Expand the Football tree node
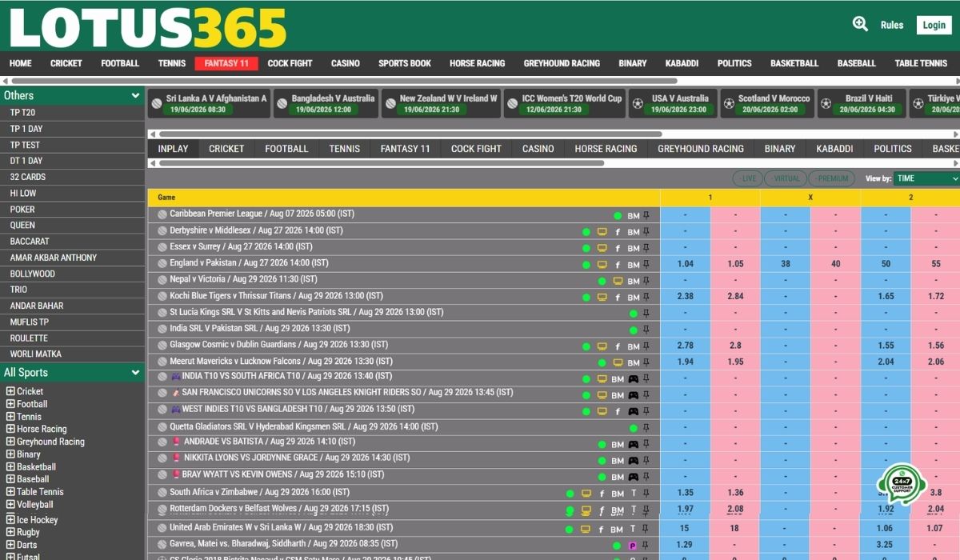Image resolution: width=960 pixels, height=560 pixels. click(10, 404)
